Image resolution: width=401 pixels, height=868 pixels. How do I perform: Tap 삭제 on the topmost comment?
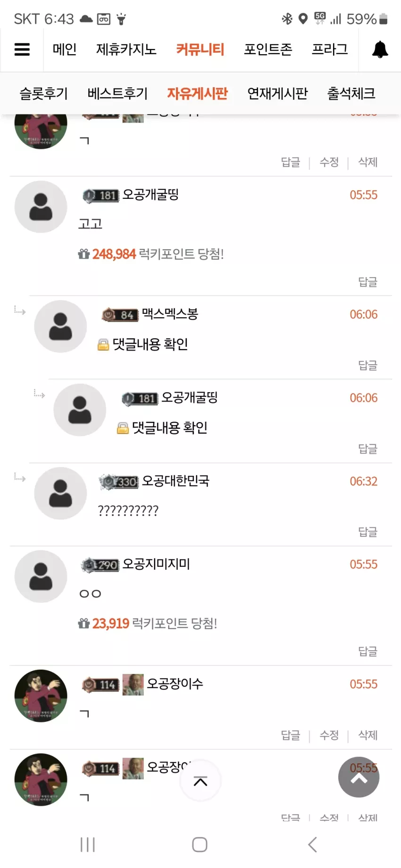(368, 162)
